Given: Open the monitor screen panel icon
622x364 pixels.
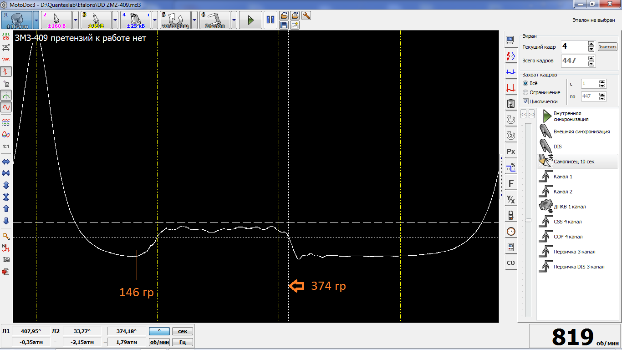Looking at the screenshot, I should tap(511, 40).
